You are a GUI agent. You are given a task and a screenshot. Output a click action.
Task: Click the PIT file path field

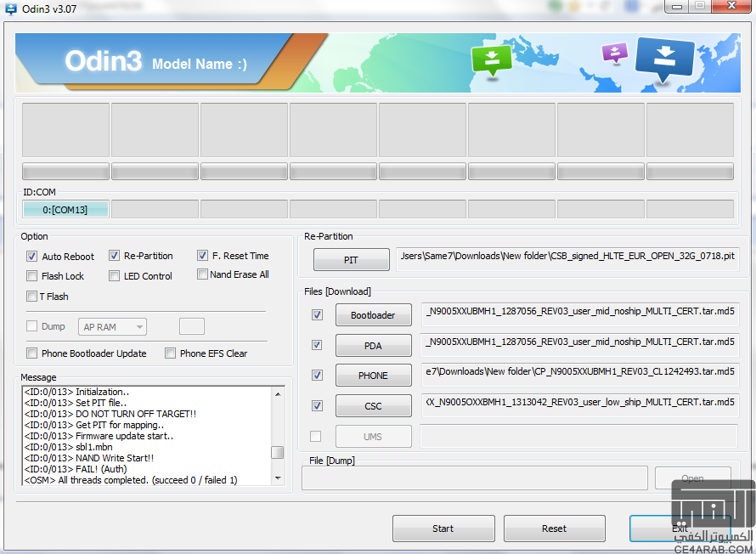(567, 259)
